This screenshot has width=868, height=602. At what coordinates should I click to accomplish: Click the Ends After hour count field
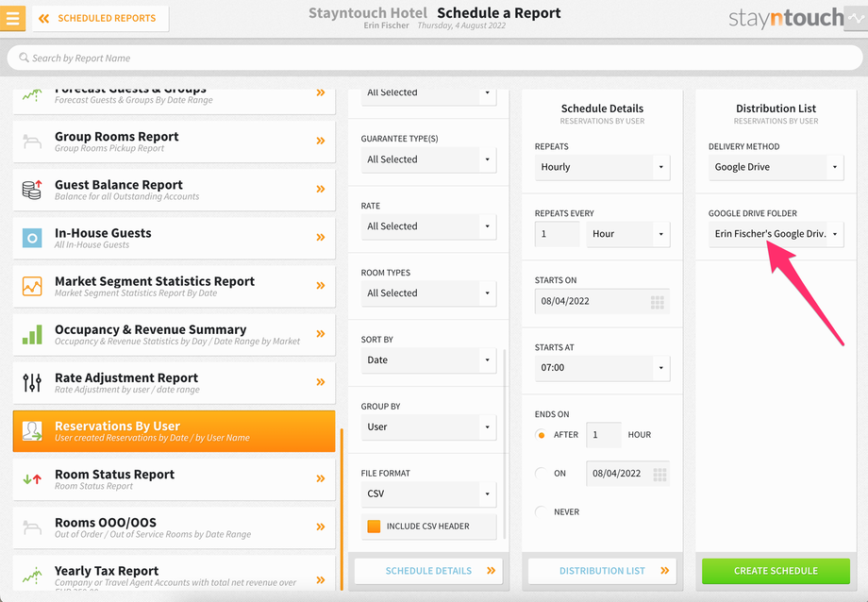pyautogui.click(x=604, y=435)
